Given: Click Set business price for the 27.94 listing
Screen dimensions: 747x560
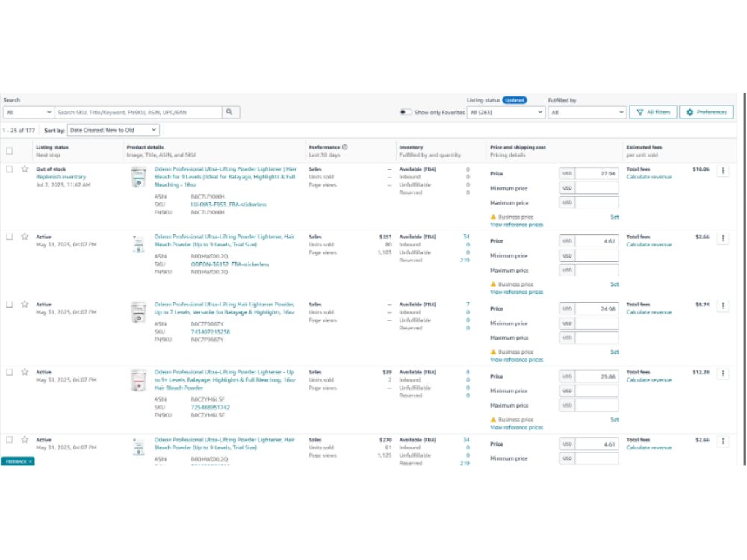Looking at the screenshot, I should pyautogui.click(x=615, y=217).
